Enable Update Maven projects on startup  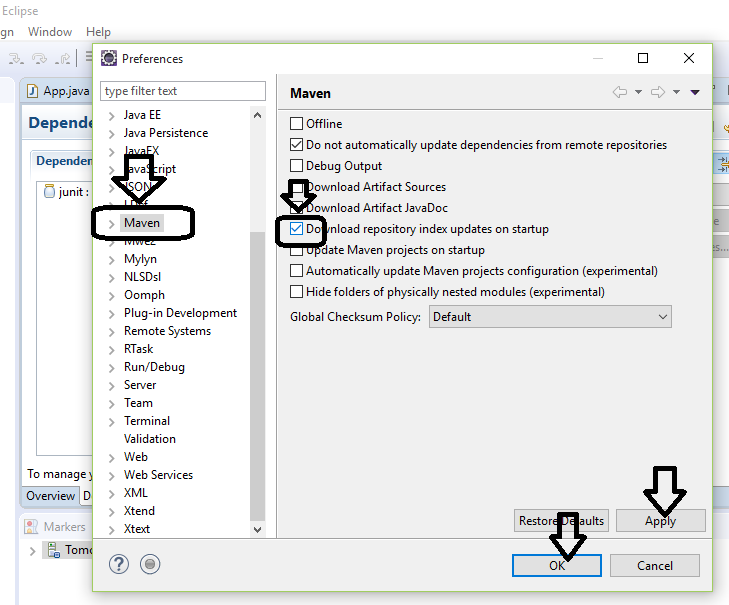[x=296, y=250]
